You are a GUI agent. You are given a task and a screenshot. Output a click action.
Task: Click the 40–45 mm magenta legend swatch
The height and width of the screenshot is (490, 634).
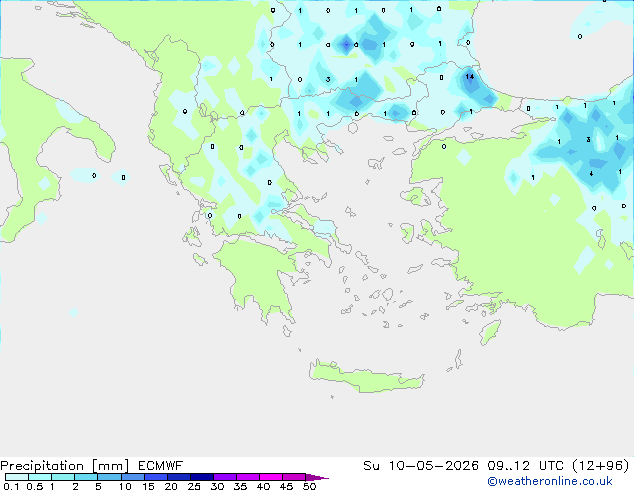pos(271,477)
